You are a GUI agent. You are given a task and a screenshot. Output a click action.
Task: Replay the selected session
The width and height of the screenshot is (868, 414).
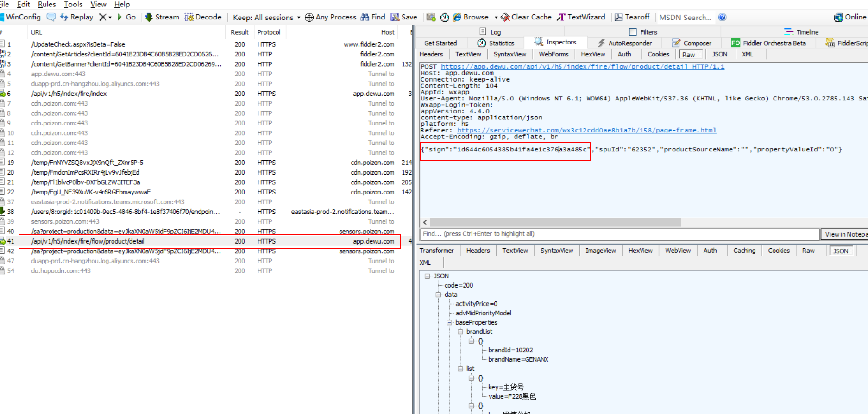click(77, 17)
